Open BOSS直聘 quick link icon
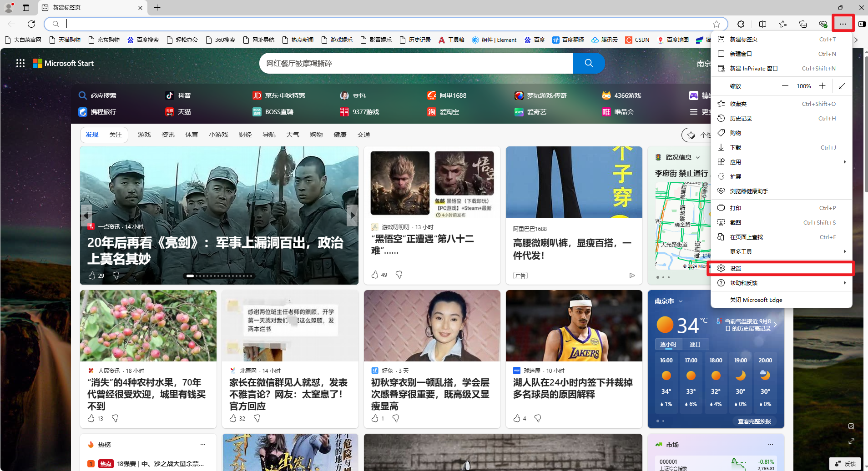The image size is (868, 471). coord(257,112)
